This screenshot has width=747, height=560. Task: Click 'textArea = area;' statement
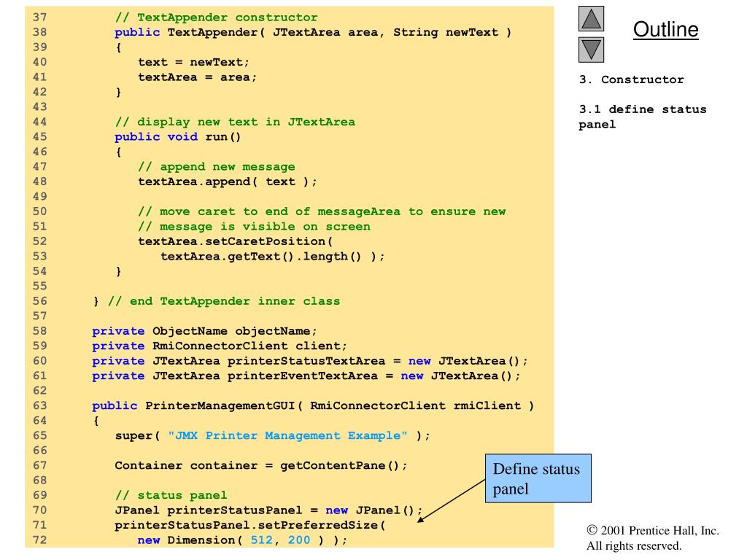[x=197, y=77]
